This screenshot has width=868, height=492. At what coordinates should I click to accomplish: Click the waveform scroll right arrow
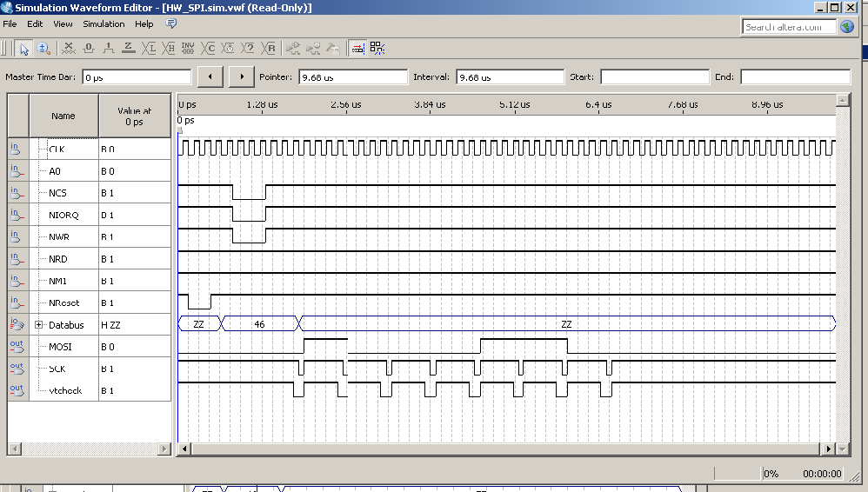point(828,449)
